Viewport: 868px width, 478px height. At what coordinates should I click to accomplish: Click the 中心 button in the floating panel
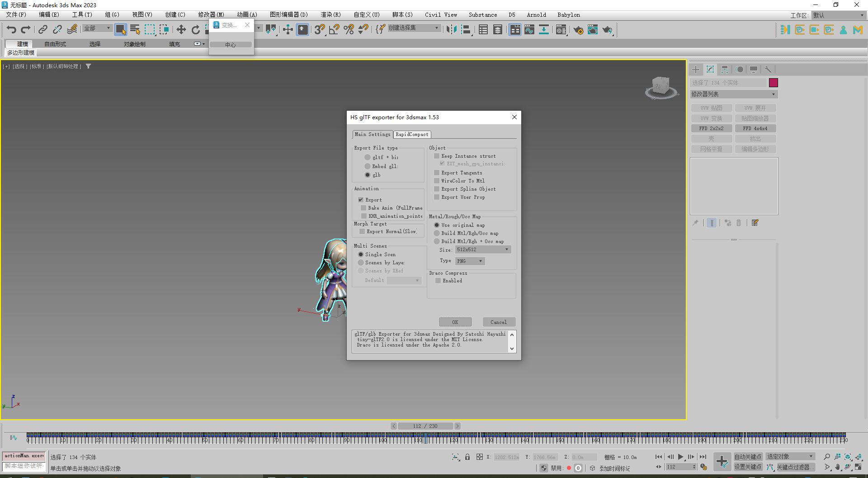pos(231,45)
